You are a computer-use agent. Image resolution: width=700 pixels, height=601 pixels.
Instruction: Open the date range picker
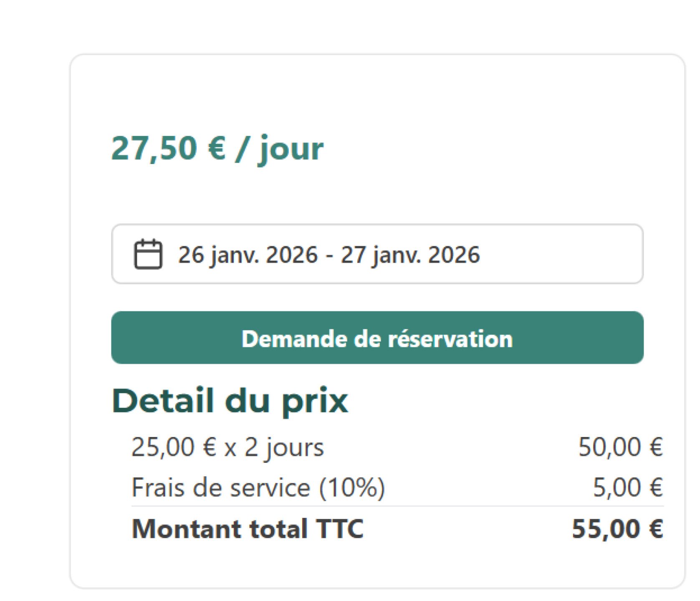pyautogui.click(x=378, y=253)
